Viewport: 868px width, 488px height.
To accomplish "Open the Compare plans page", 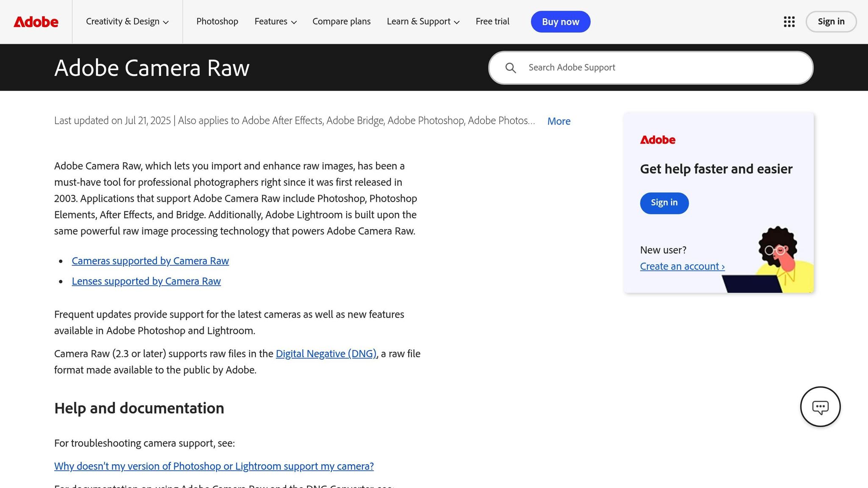I will (x=341, y=22).
